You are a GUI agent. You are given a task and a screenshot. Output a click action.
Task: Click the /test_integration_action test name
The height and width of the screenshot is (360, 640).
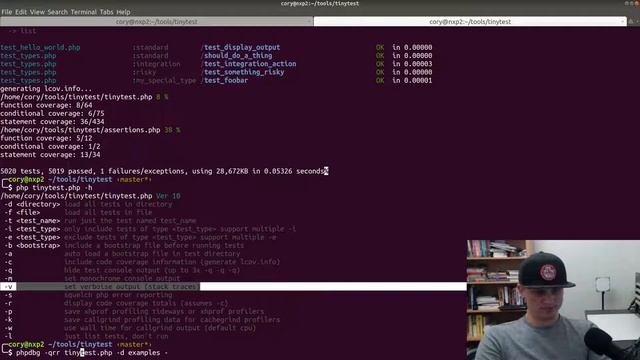[x=248, y=64]
